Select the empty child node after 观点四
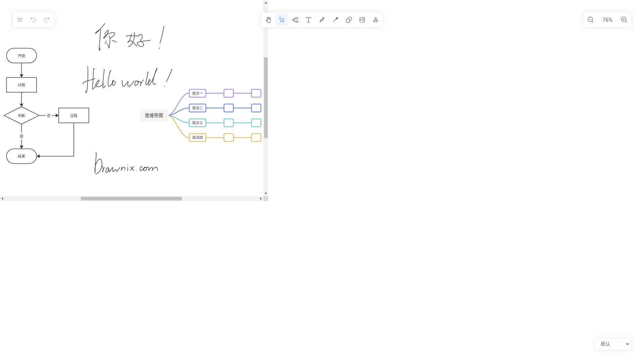 pos(229,137)
